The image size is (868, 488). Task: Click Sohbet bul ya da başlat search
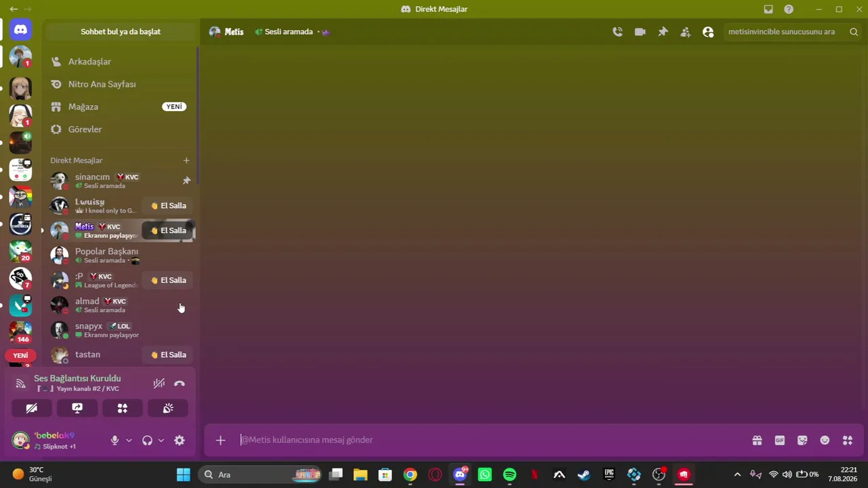(x=121, y=32)
